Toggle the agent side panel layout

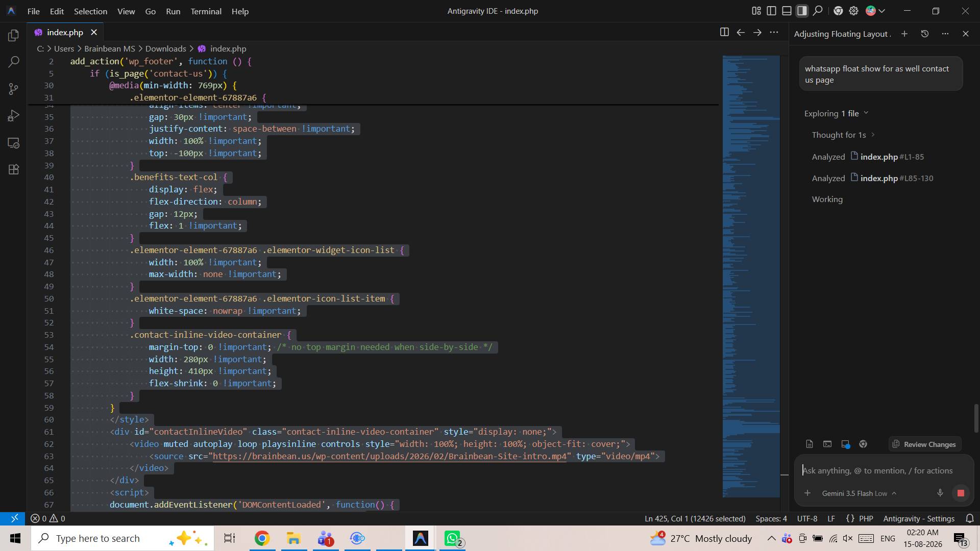coord(802,11)
